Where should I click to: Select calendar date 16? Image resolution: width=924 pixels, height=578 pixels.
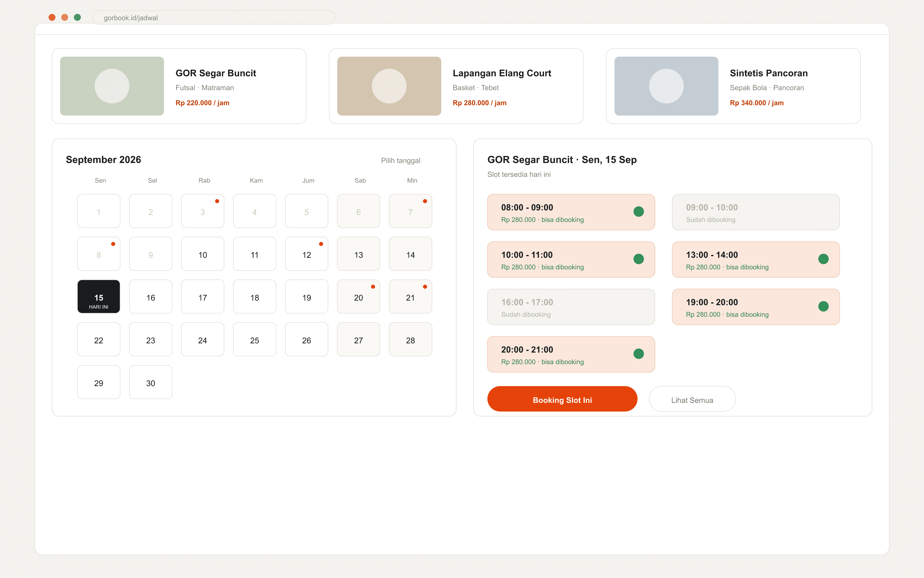(151, 297)
